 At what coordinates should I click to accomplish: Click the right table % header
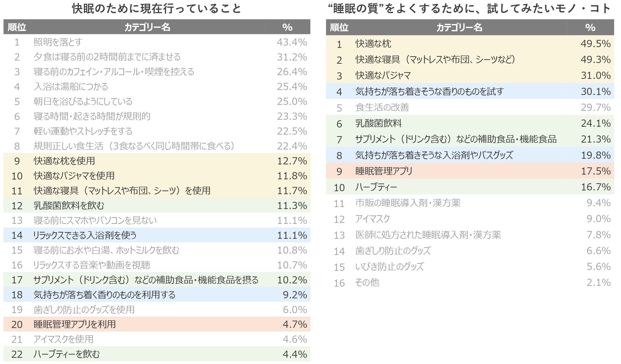pos(590,27)
